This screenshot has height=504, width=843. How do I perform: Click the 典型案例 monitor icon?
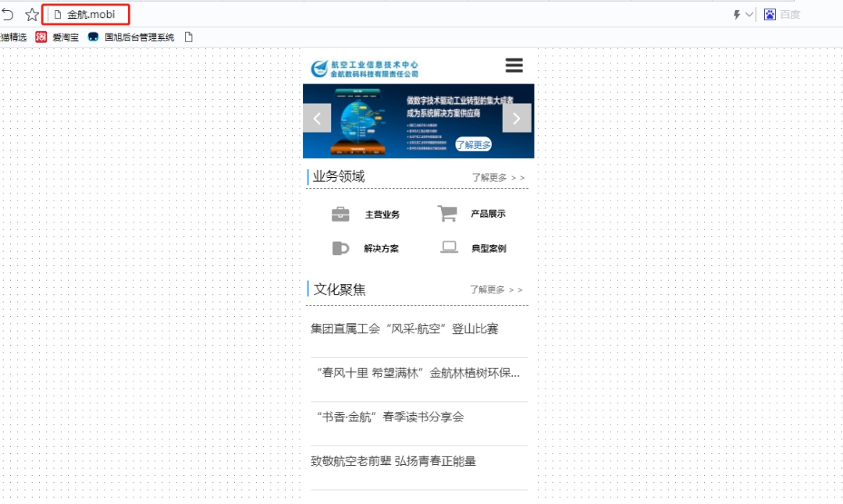(448, 246)
